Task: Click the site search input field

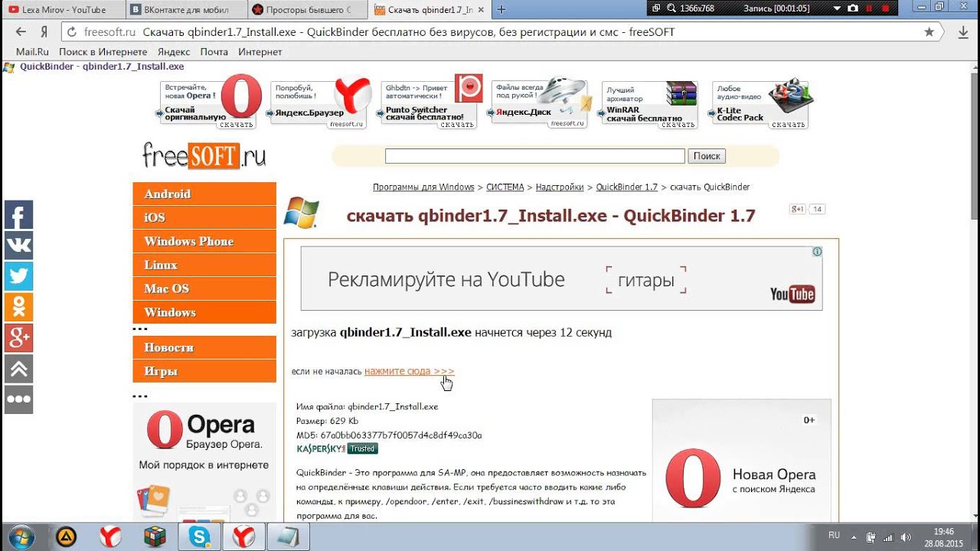Action: (534, 156)
